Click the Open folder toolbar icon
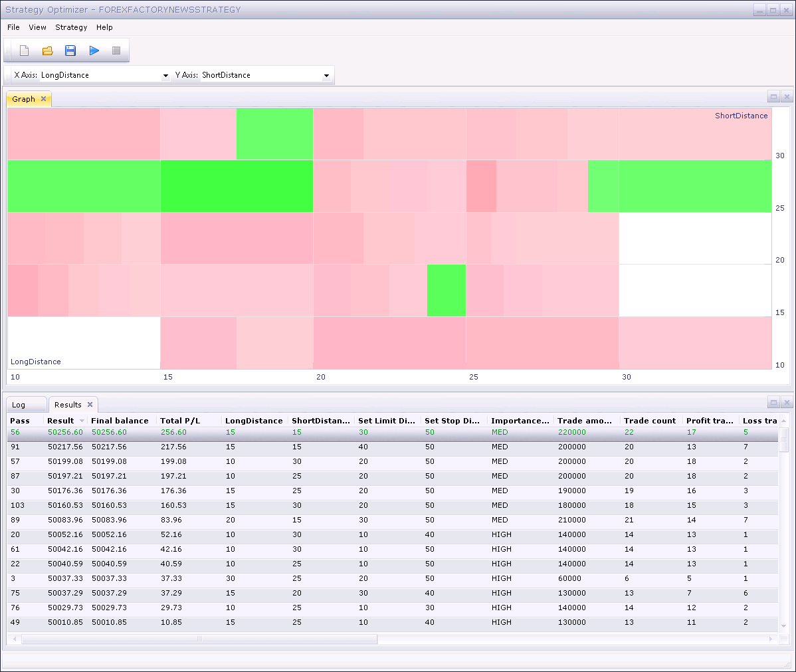Viewport: 796px width, 672px height. (x=47, y=51)
